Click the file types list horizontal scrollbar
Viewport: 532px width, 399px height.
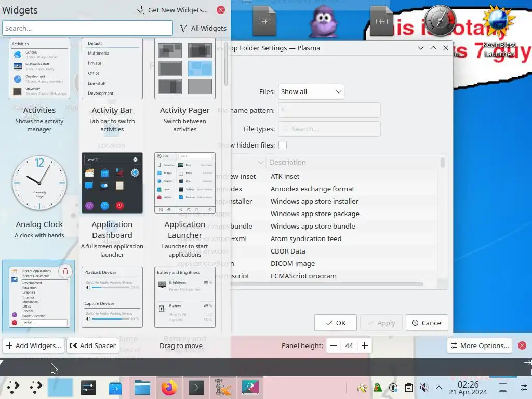[x=326, y=284]
